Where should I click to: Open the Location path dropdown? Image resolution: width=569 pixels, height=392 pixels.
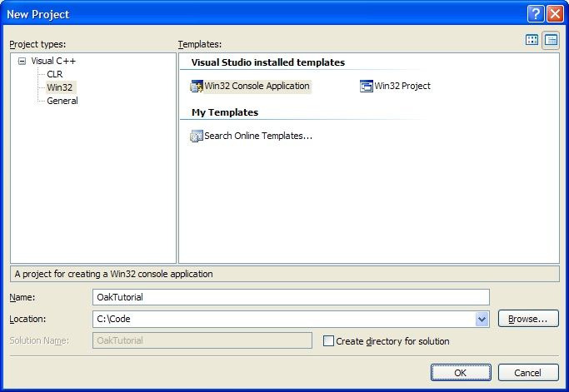point(482,319)
